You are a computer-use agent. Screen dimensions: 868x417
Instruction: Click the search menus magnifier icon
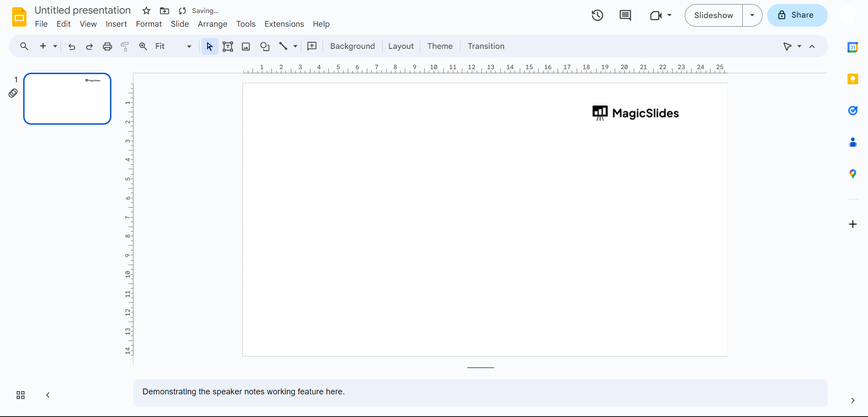pyautogui.click(x=24, y=46)
